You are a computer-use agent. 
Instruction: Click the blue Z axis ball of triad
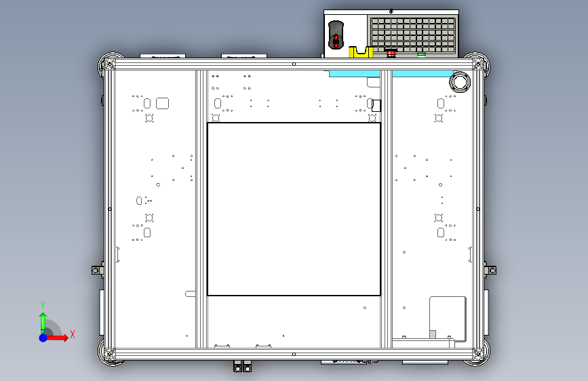[x=43, y=338]
